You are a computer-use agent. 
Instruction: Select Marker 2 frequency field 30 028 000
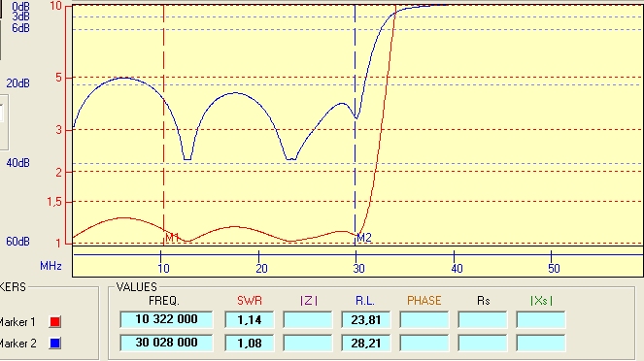coord(166,343)
